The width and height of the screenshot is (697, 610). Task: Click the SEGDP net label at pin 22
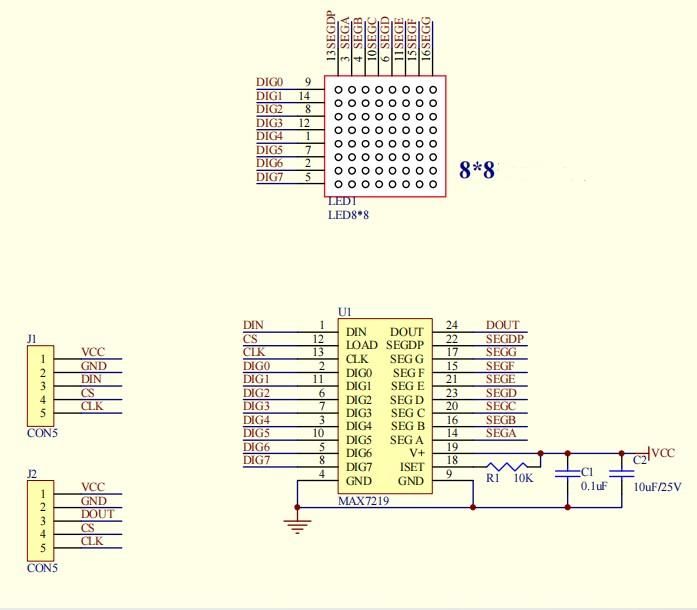coord(505,339)
